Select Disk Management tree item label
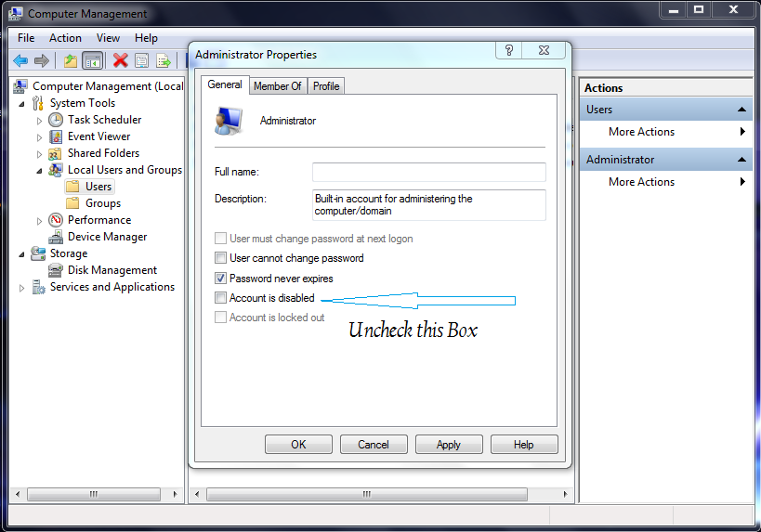The height and width of the screenshot is (532, 761). 112,270
